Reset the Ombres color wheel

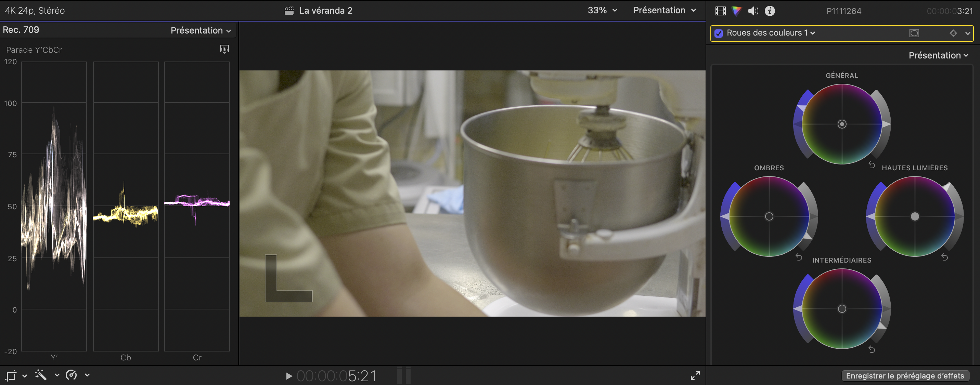click(x=799, y=257)
